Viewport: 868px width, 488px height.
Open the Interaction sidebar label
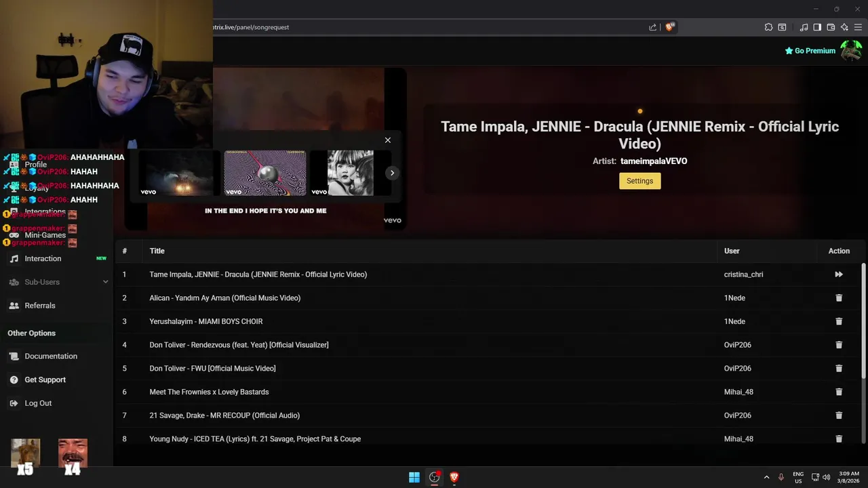tap(43, 259)
